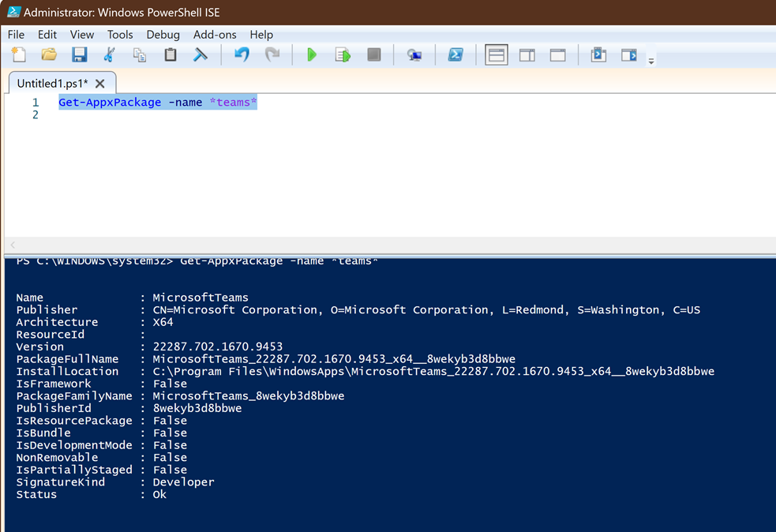This screenshot has height=532, width=776.
Task: Click the -name parameter in the script
Action: click(x=186, y=103)
